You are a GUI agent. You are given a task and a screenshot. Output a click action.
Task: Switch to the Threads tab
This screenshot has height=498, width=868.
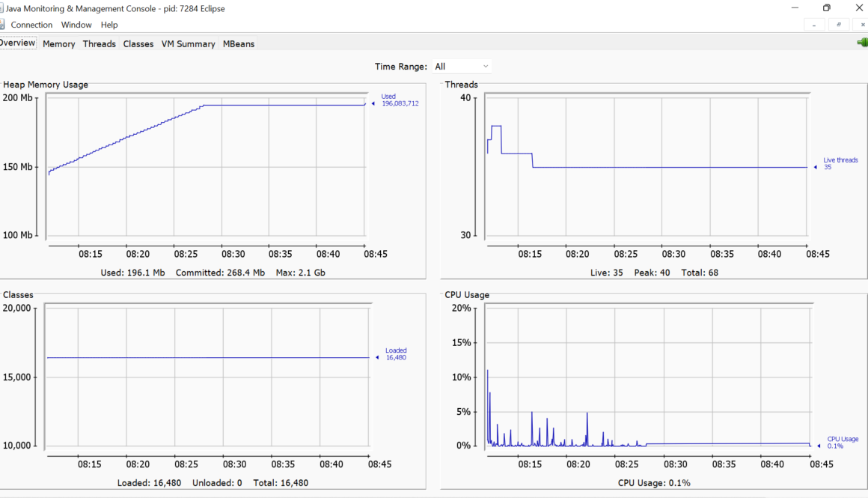[x=99, y=44]
